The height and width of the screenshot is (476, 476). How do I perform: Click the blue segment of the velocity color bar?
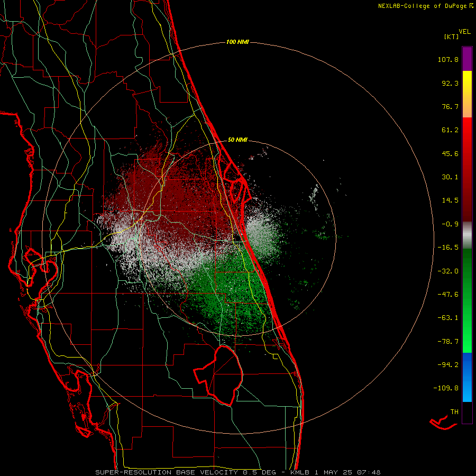467,377
